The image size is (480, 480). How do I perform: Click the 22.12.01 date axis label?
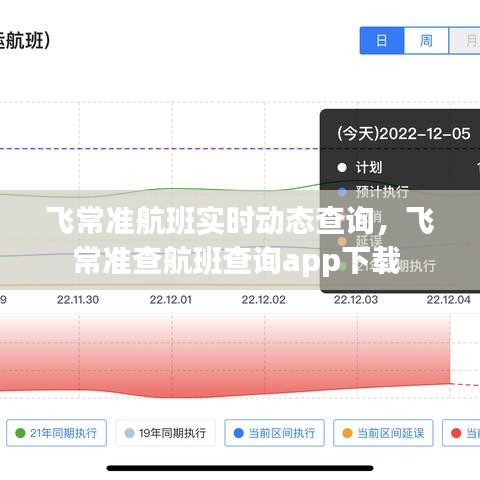coord(171,300)
